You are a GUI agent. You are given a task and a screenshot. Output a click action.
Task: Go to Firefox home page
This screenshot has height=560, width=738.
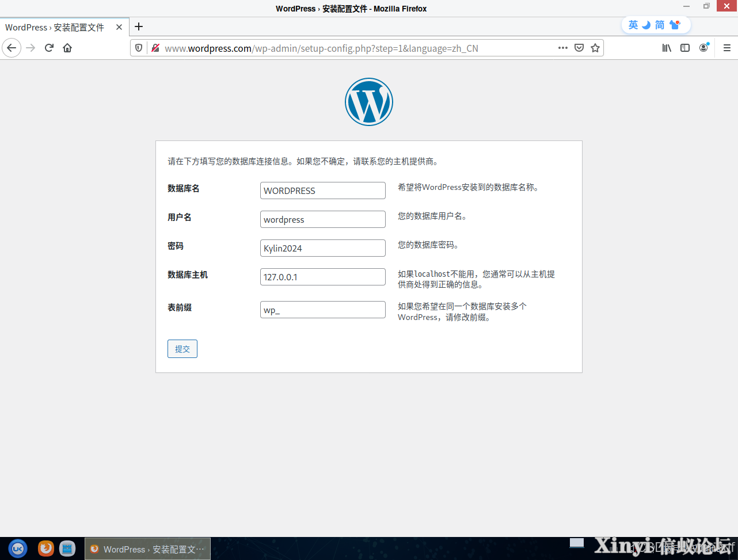coord(67,48)
